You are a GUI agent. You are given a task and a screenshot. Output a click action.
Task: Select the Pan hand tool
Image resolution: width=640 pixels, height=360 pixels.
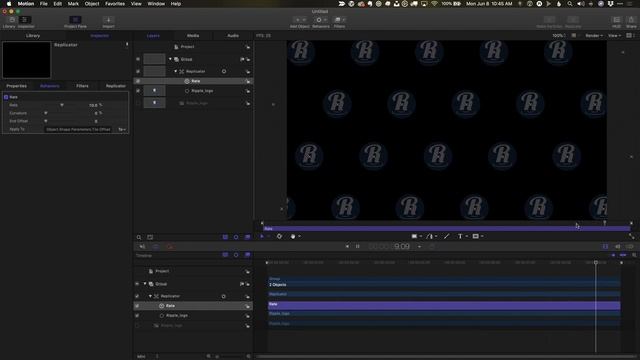coord(293,236)
